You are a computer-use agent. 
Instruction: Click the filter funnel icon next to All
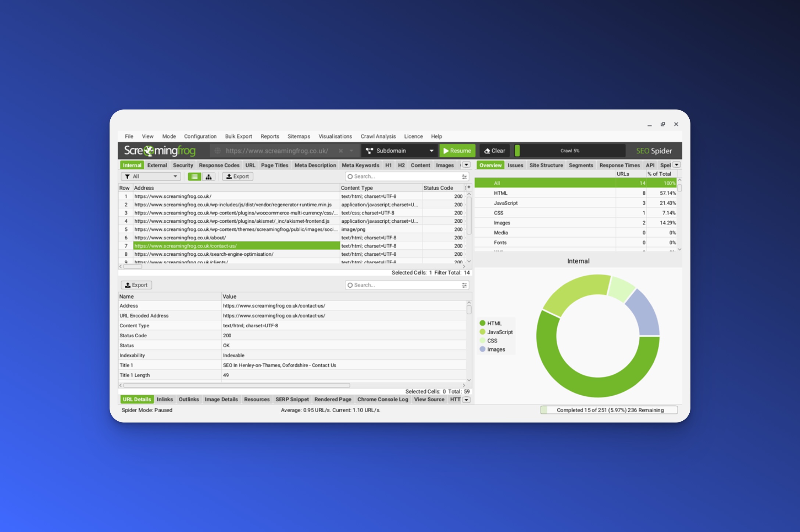[128, 176]
